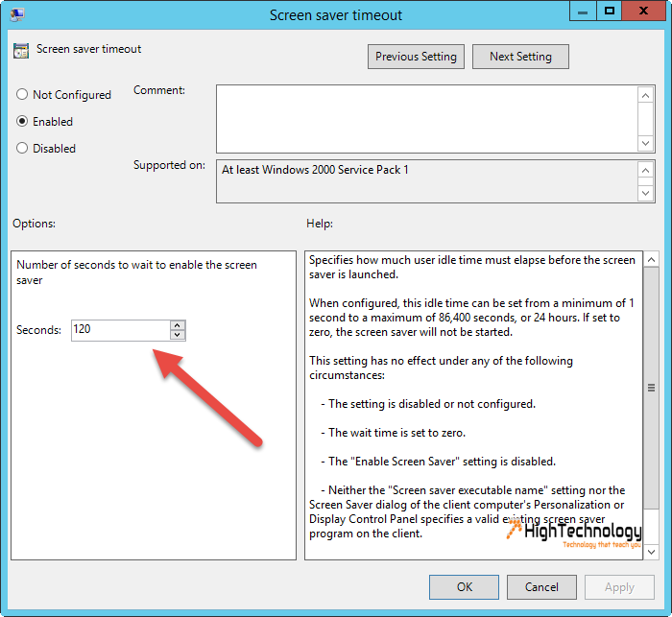Cancel the screen saver timeout dialog

coord(541,587)
